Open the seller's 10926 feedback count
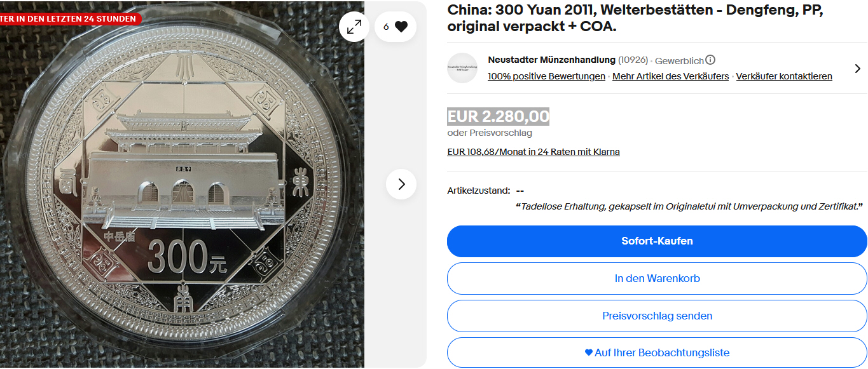Viewport: 868px width, 369px height. (x=633, y=60)
